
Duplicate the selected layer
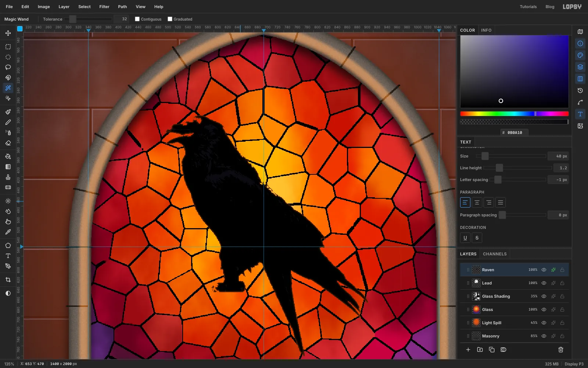click(492, 350)
